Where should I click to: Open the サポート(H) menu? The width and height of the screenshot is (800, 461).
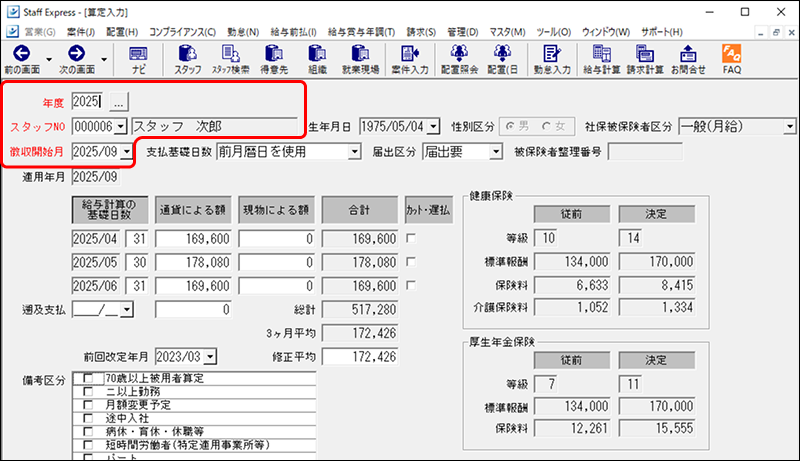tap(662, 32)
